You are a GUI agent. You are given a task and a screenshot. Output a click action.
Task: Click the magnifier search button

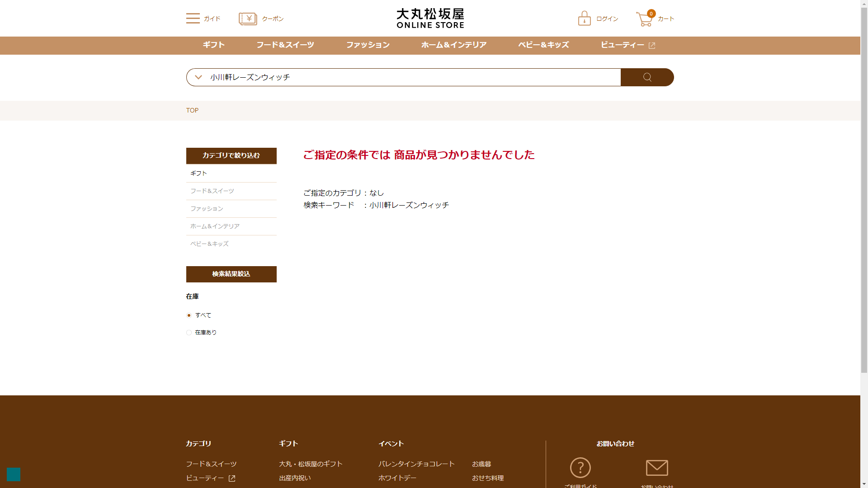point(647,77)
